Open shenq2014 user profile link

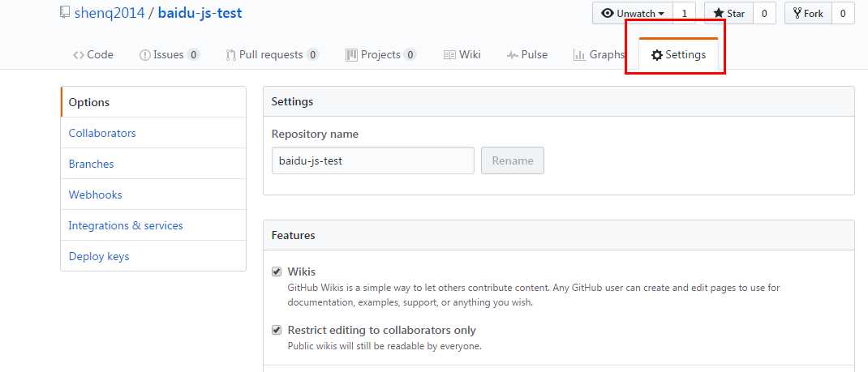pyautogui.click(x=110, y=13)
